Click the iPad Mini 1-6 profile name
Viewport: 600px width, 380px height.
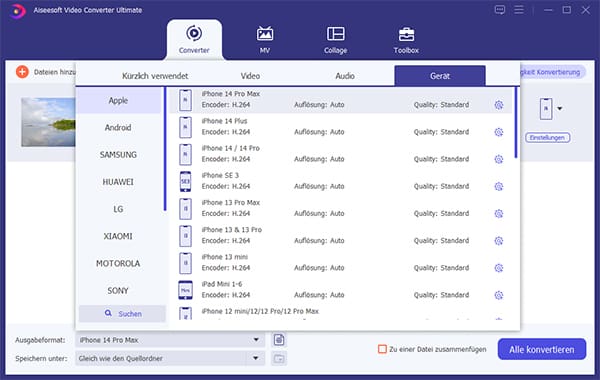pyautogui.click(x=222, y=284)
